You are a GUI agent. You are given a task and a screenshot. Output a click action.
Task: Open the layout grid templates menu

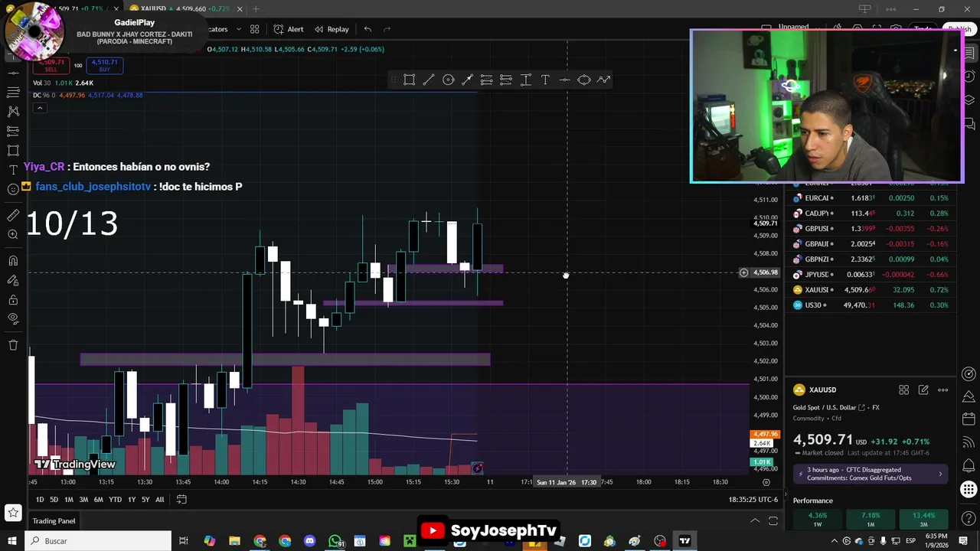pyautogui.click(x=254, y=29)
